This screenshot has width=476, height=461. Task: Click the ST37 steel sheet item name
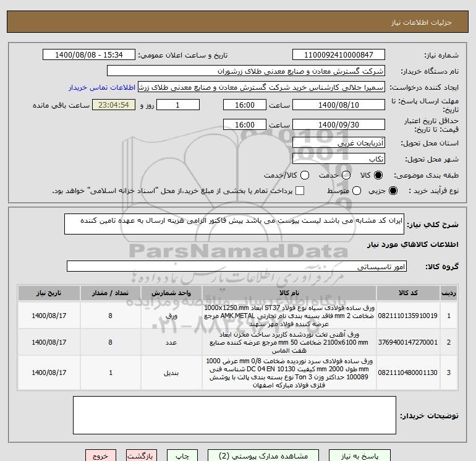point(289,316)
